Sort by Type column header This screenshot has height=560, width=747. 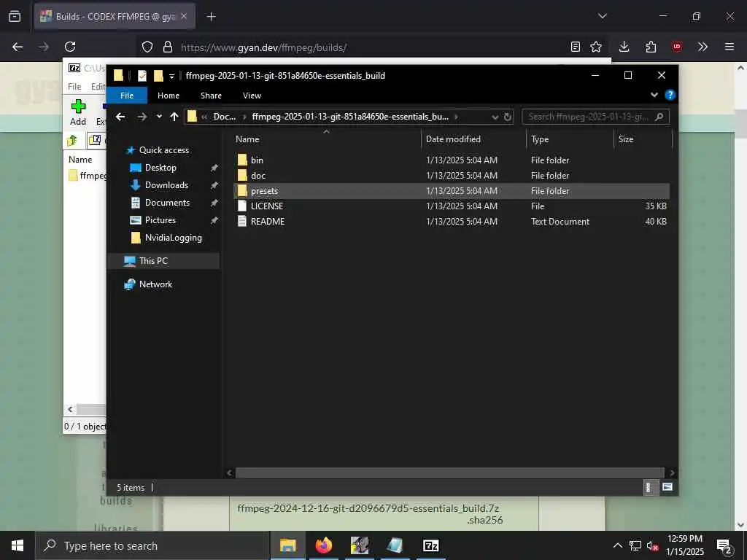(x=540, y=139)
